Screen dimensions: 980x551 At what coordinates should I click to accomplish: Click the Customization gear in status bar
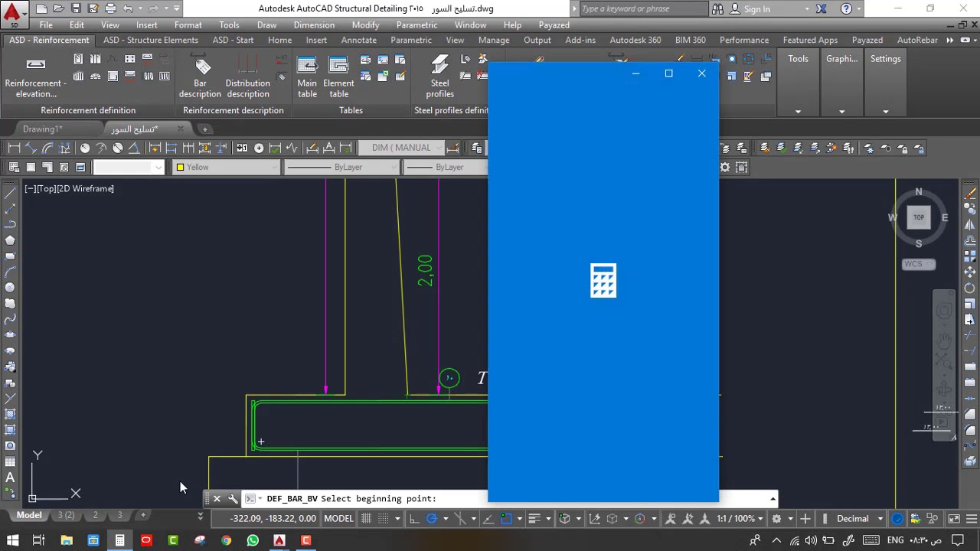coord(776,519)
